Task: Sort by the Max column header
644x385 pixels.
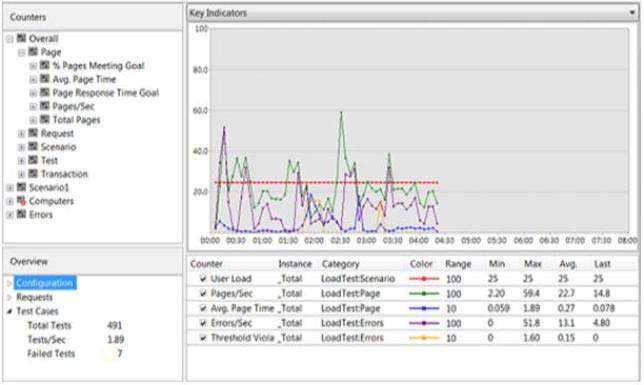Action: tap(533, 264)
